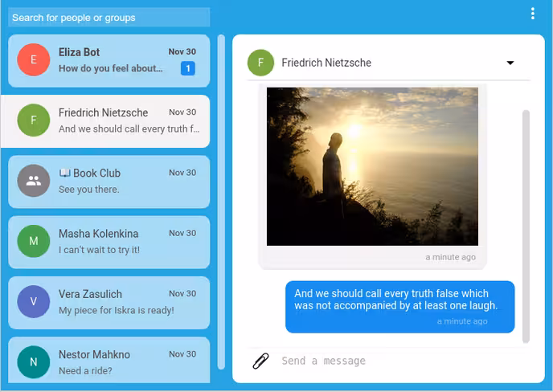Click the Book Club group avatar icon
The width and height of the screenshot is (553, 392).
(x=34, y=181)
